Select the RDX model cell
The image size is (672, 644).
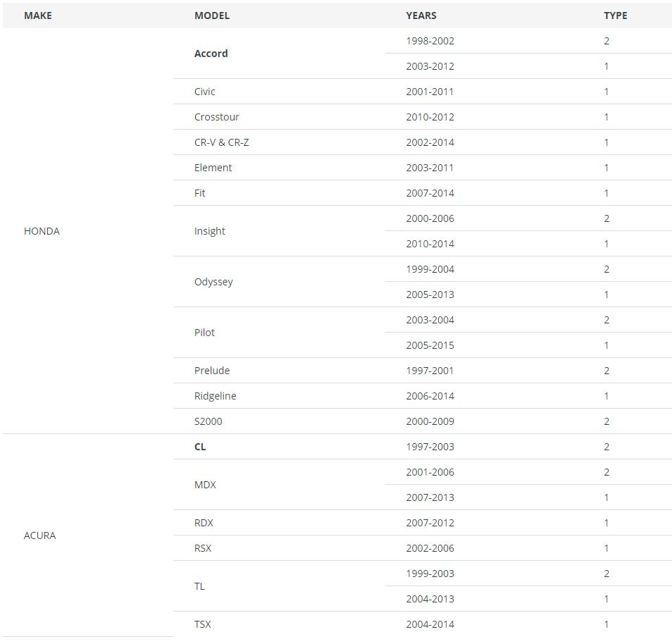[204, 523]
